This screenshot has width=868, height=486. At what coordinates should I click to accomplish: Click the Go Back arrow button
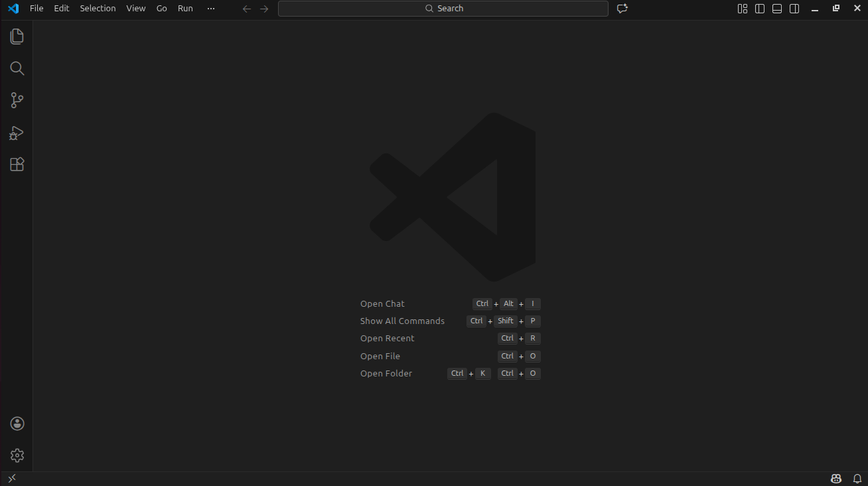(x=247, y=9)
